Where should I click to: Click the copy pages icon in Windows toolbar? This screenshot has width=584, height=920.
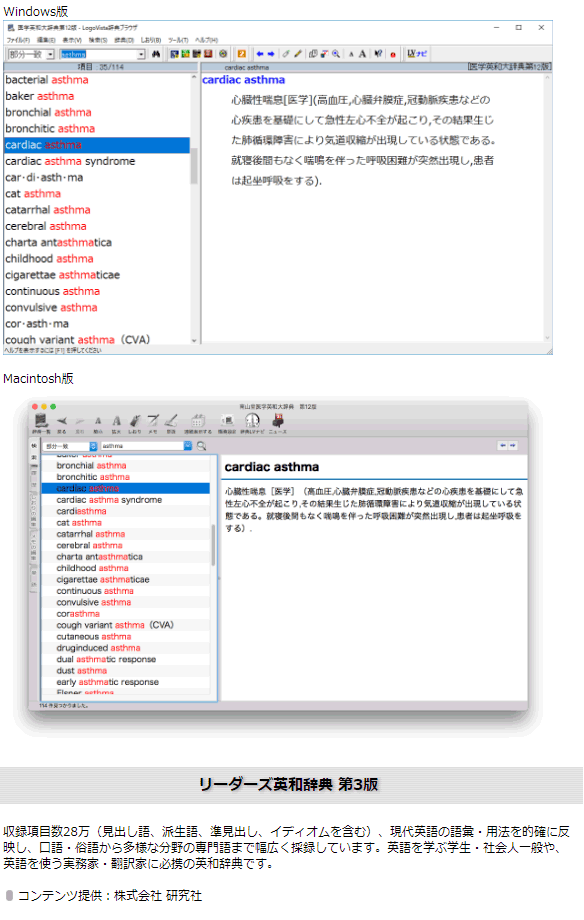[x=313, y=54]
